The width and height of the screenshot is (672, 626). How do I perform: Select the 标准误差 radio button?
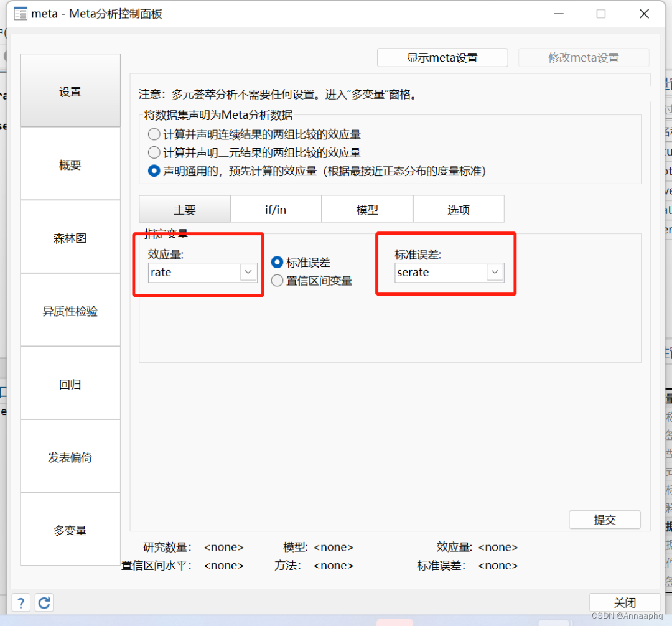point(277,262)
